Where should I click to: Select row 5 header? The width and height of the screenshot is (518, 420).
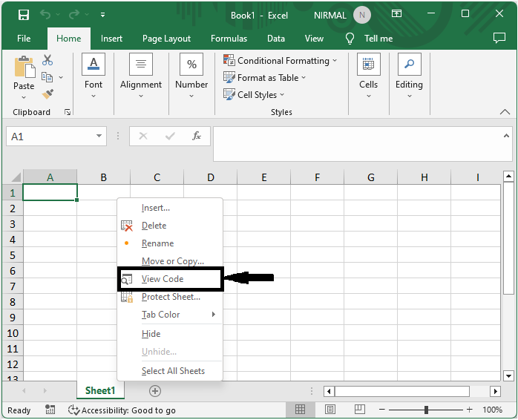point(13,255)
